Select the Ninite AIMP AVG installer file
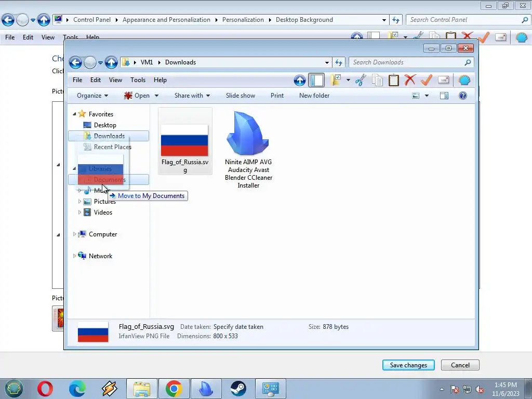This screenshot has width=532, height=399. (x=248, y=150)
